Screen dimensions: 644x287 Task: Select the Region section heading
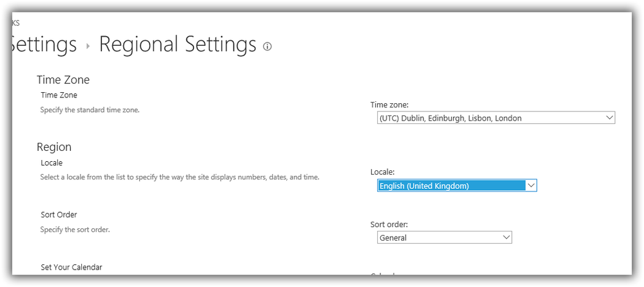point(54,147)
